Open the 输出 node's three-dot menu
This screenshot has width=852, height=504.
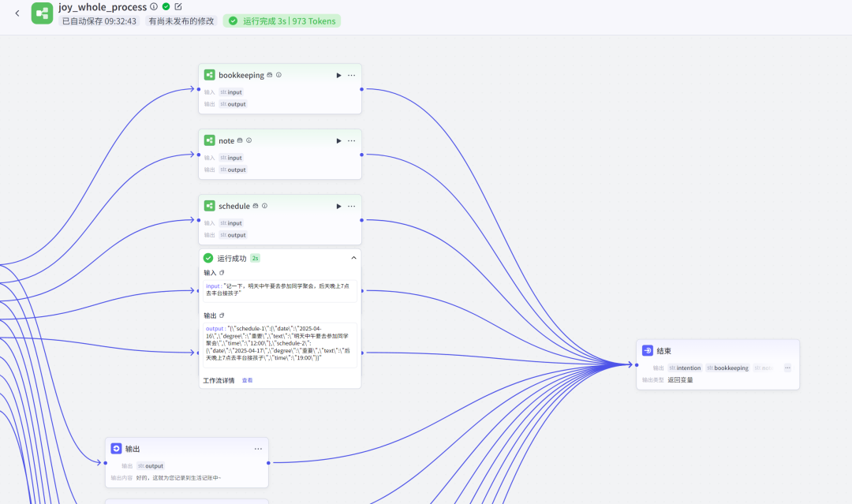click(258, 449)
